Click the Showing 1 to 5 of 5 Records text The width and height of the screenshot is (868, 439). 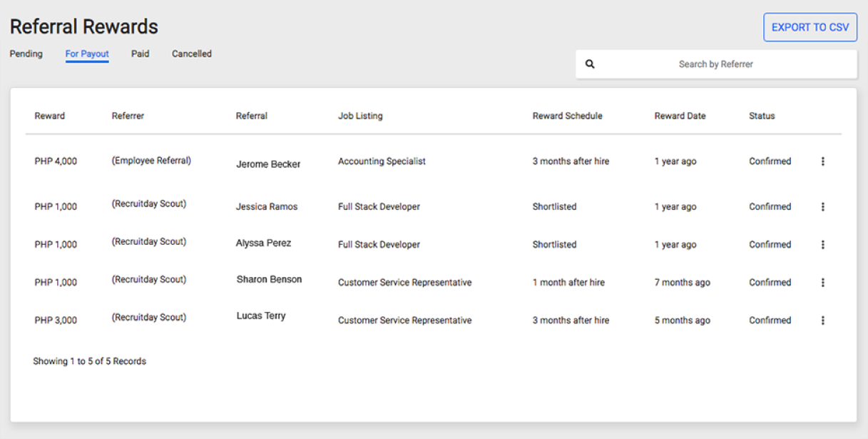coord(89,361)
